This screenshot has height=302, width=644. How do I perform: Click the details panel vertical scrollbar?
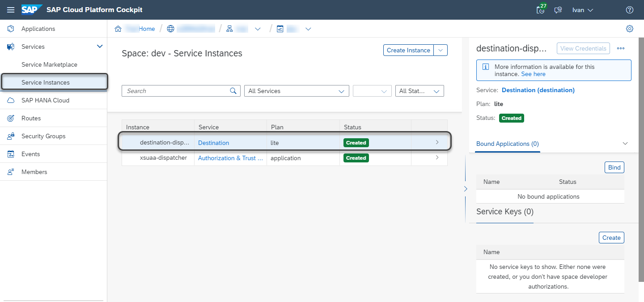(x=641, y=159)
